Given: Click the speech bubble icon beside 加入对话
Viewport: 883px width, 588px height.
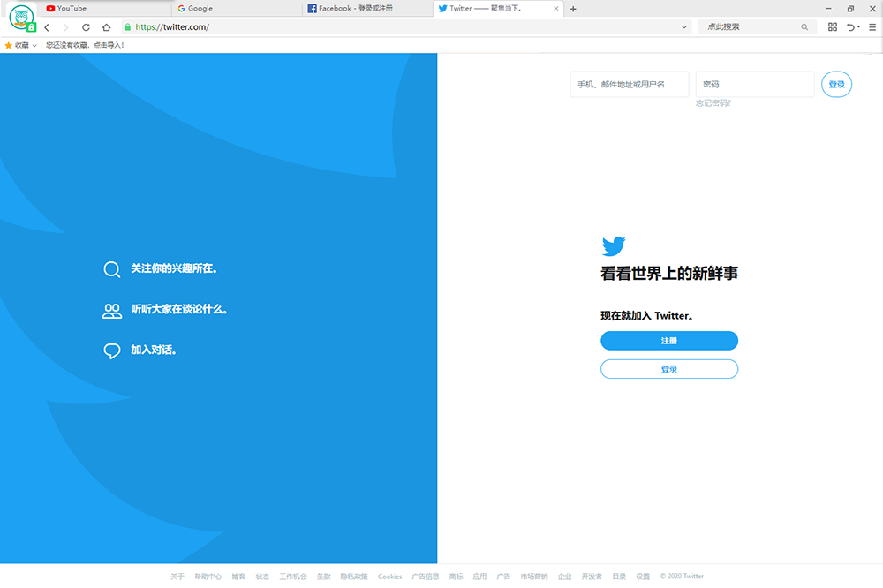Looking at the screenshot, I should tap(111, 351).
